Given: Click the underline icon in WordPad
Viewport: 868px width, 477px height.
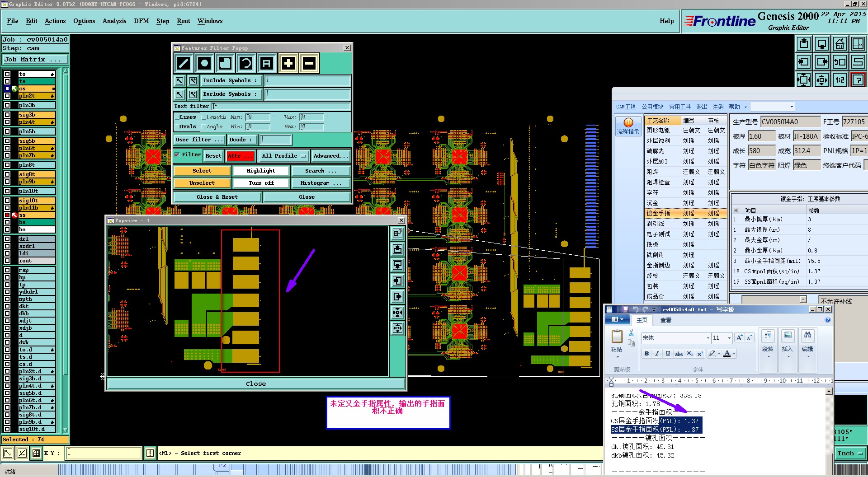Looking at the screenshot, I should click(x=668, y=354).
